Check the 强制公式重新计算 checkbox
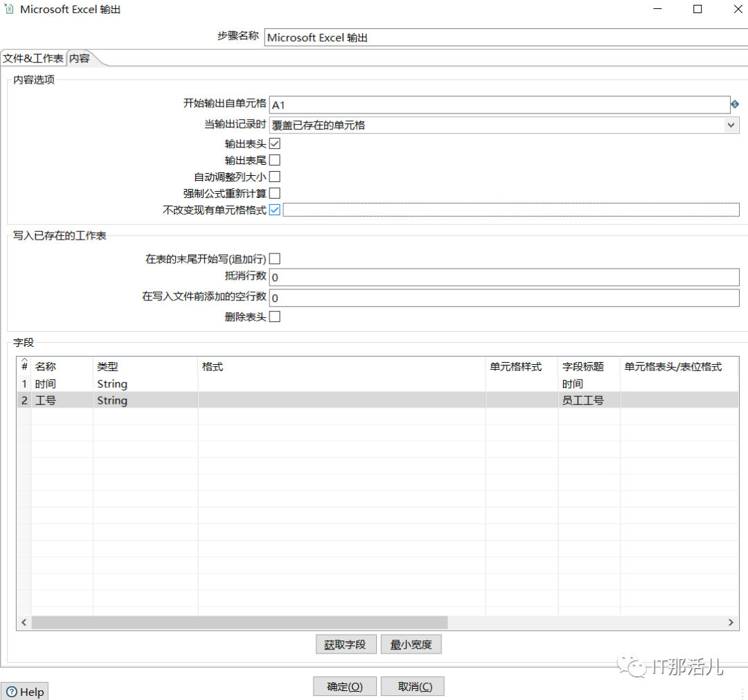 (x=275, y=193)
